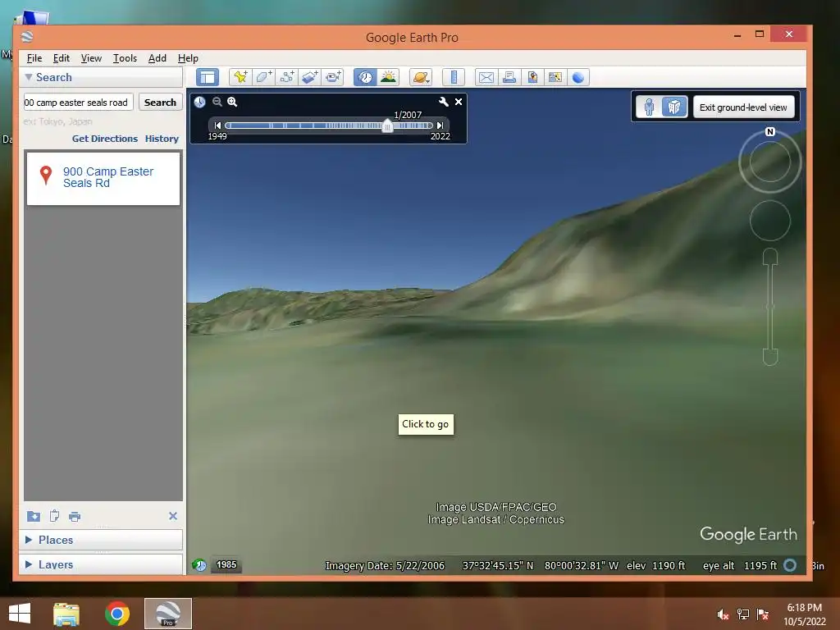Image resolution: width=840 pixels, height=630 pixels.
Task: Toggle the sidebar visibility button
Action: point(208,77)
